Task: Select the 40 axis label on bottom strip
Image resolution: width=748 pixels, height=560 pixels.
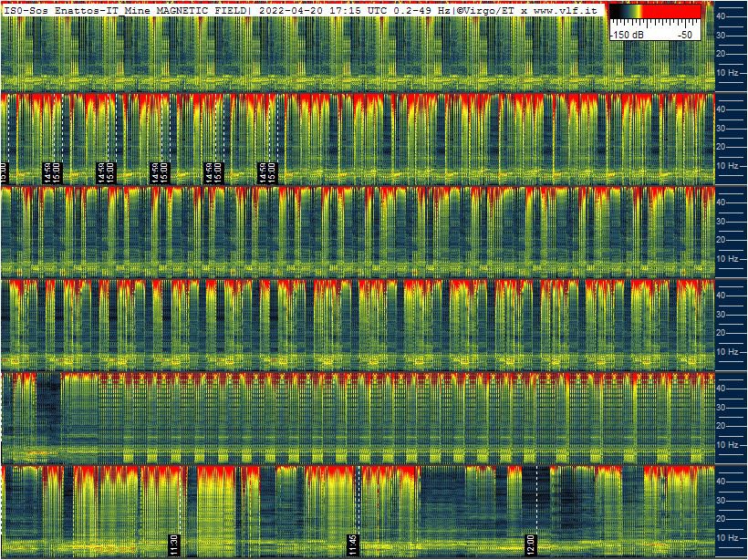Action: (x=721, y=481)
